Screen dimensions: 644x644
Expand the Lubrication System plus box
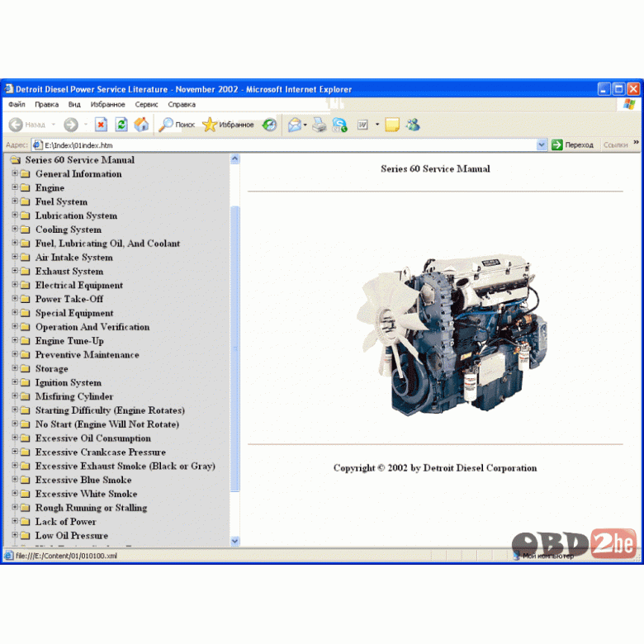(x=15, y=215)
